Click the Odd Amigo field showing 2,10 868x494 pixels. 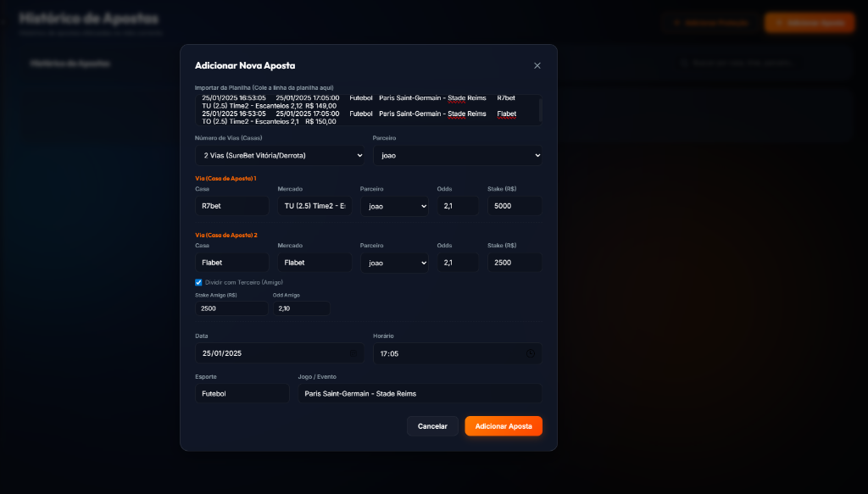click(x=301, y=308)
